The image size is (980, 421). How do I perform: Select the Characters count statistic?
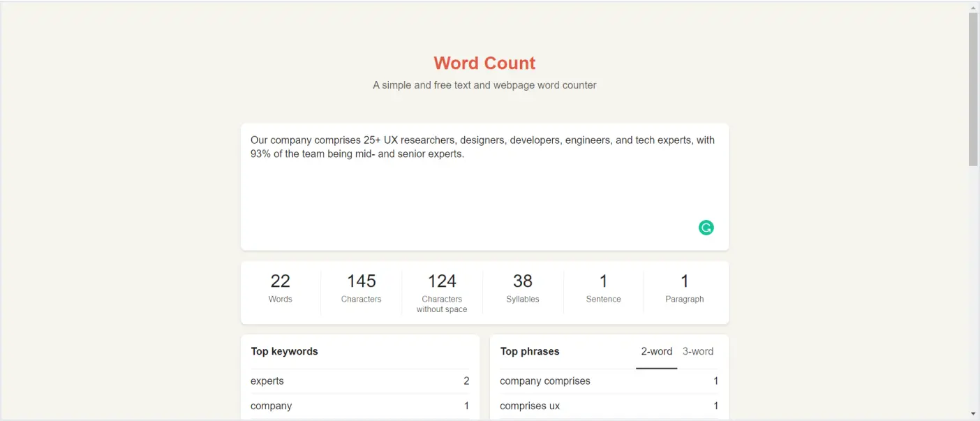tap(361, 288)
